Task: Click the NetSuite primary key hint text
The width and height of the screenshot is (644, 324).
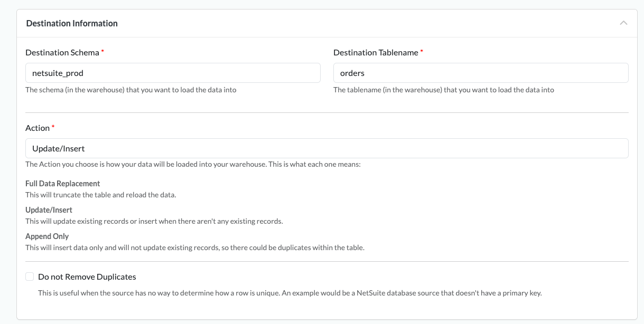Action: tap(290, 293)
